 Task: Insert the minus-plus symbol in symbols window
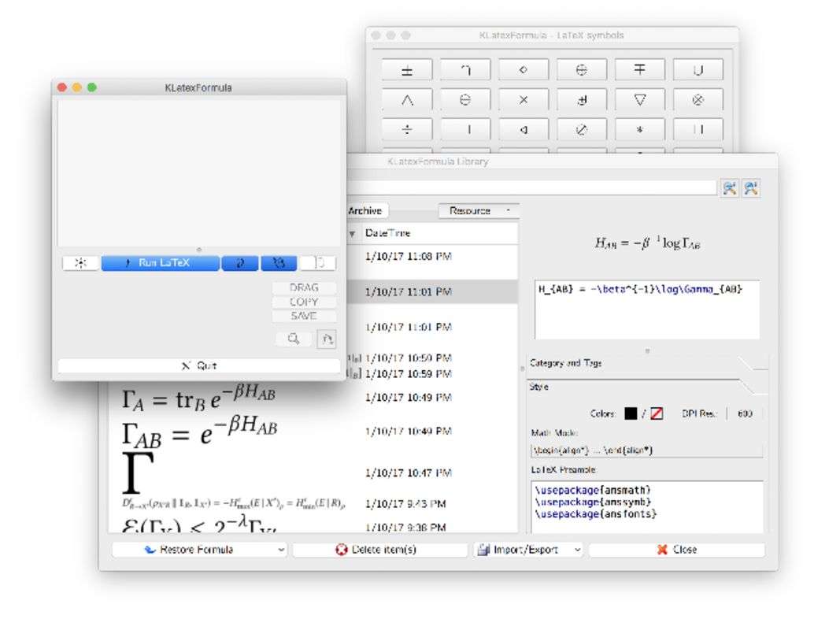point(639,70)
